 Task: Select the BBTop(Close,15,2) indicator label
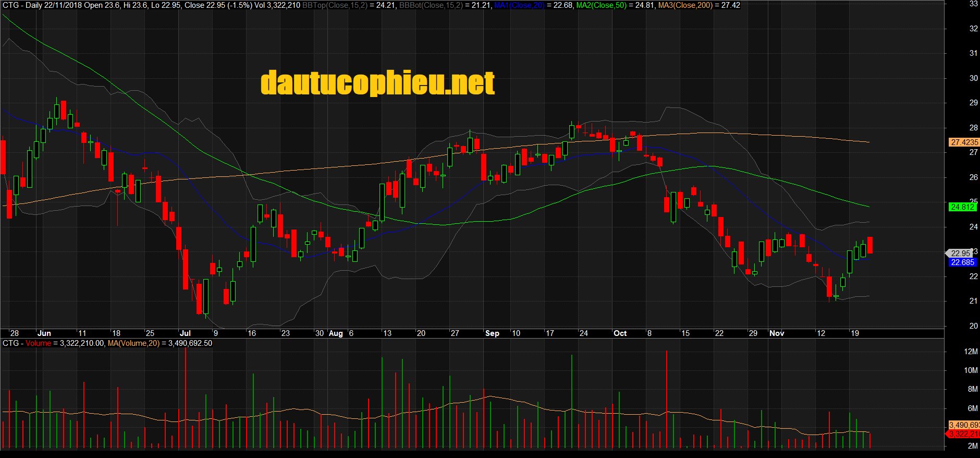click(335, 5)
